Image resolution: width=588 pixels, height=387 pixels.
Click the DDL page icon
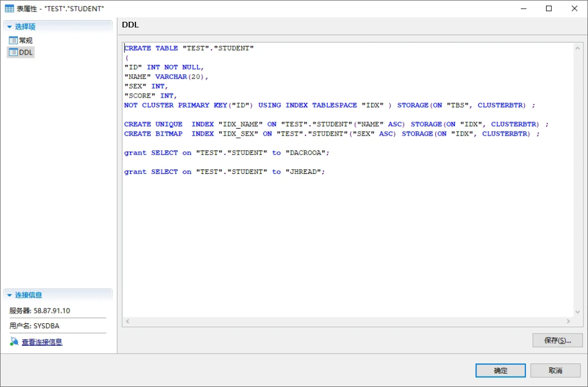13,52
